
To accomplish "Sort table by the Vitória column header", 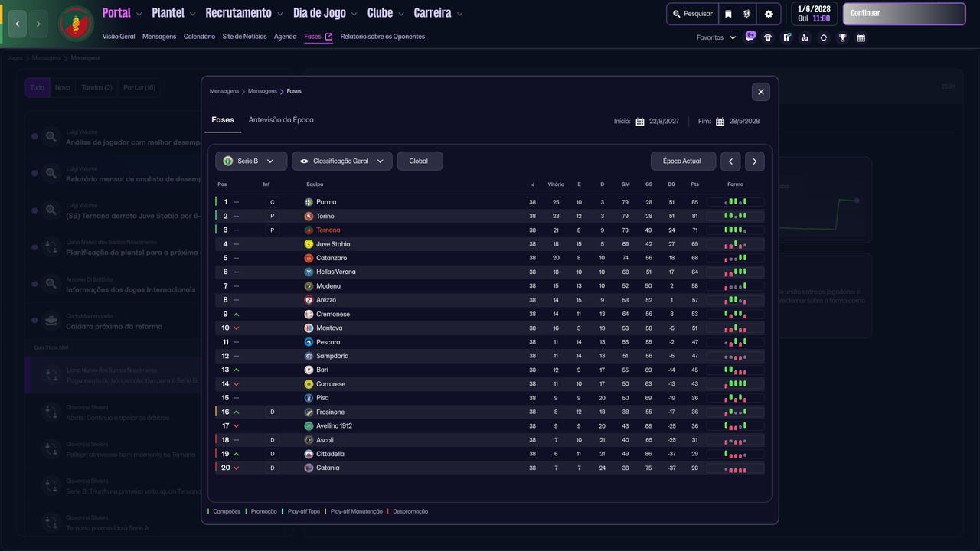I will coord(556,184).
